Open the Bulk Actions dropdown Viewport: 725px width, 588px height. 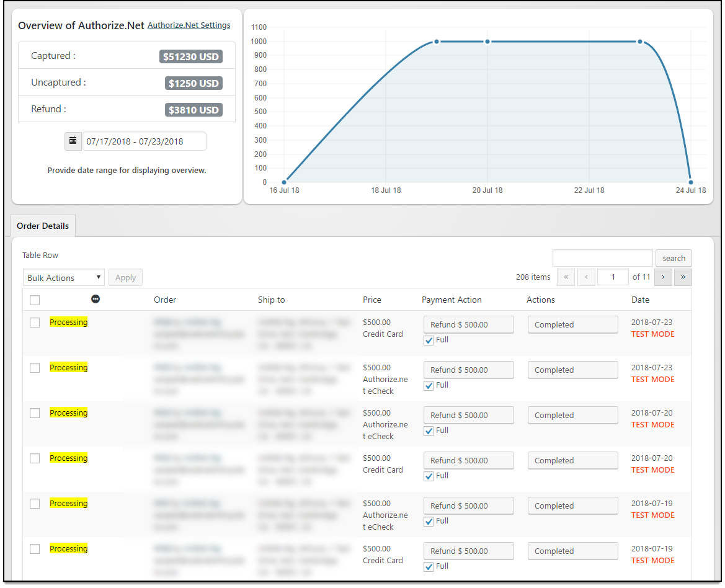tap(64, 277)
